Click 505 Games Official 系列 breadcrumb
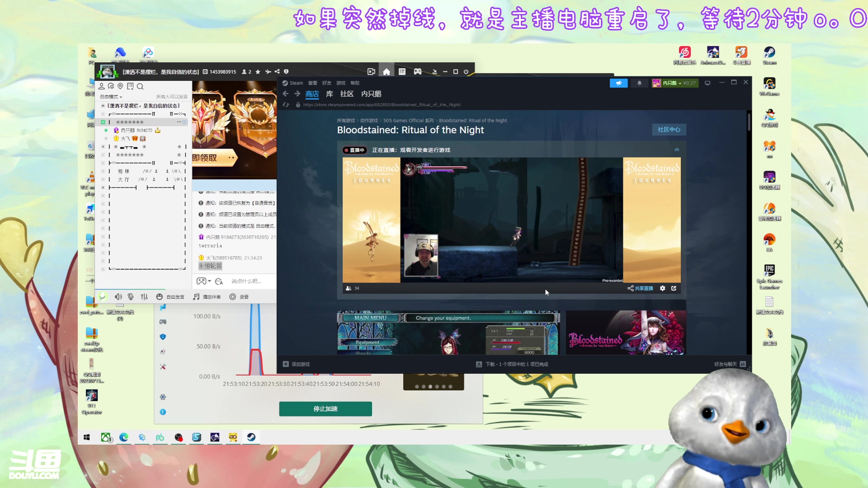 click(408, 121)
